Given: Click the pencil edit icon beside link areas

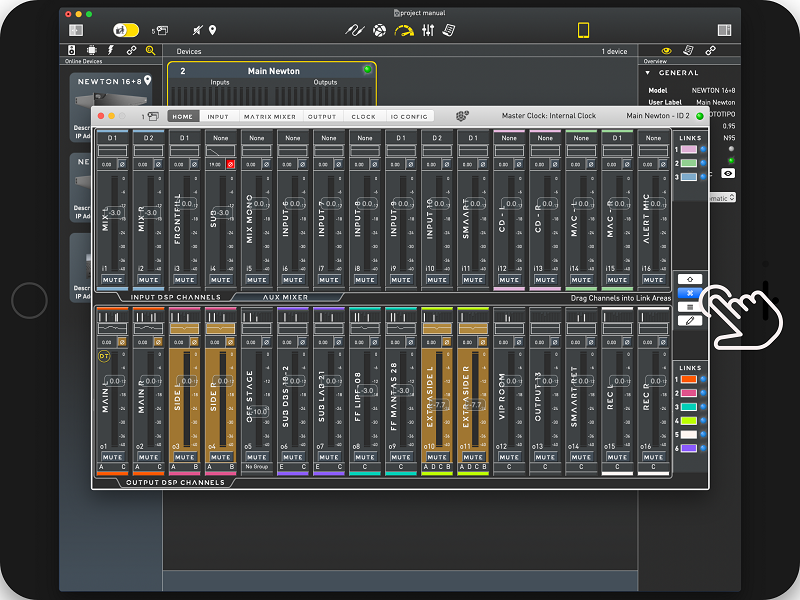Looking at the screenshot, I should point(689,320).
